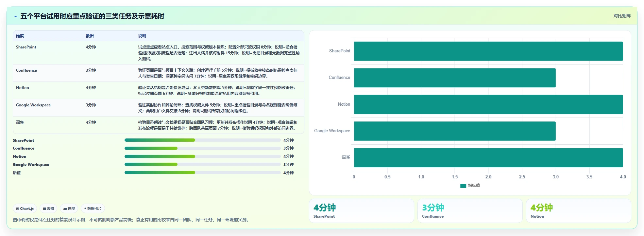Click the Google Workspace progress bar
The width and height of the screenshot is (644, 236).
click(202, 164)
